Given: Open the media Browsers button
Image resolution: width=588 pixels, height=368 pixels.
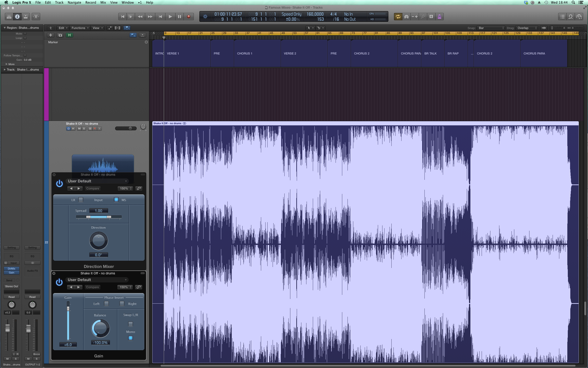Looking at the screenshot, I should pyautogui.click(x=579, y=17).
